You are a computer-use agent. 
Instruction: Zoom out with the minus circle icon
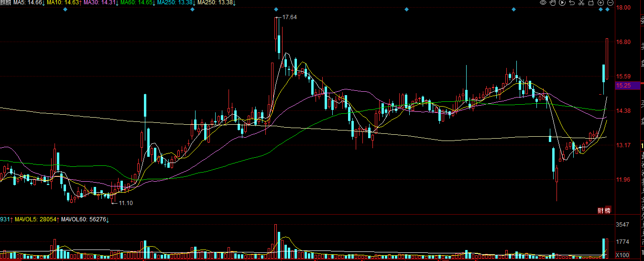coord(610,3)
